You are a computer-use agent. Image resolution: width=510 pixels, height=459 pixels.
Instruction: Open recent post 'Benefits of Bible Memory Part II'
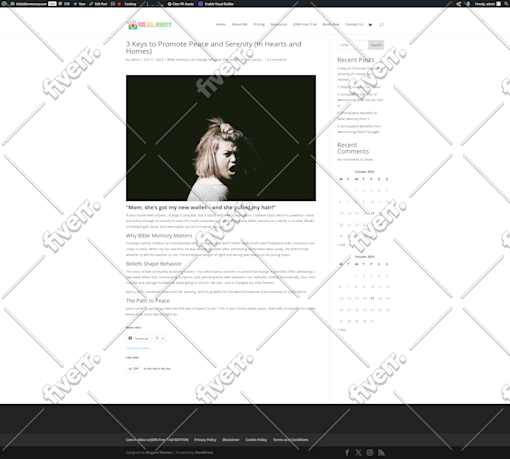tap(357, 116)
